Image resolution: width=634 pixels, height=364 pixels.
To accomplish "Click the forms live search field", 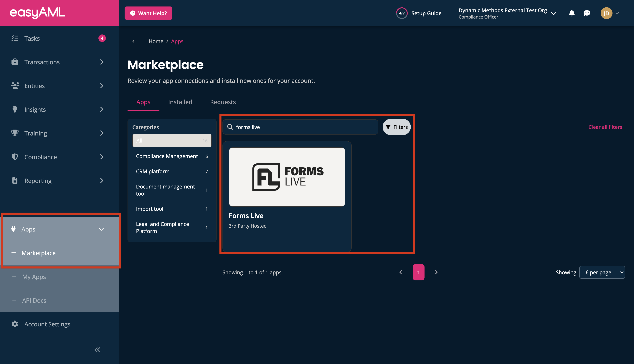I will (300, 127).
